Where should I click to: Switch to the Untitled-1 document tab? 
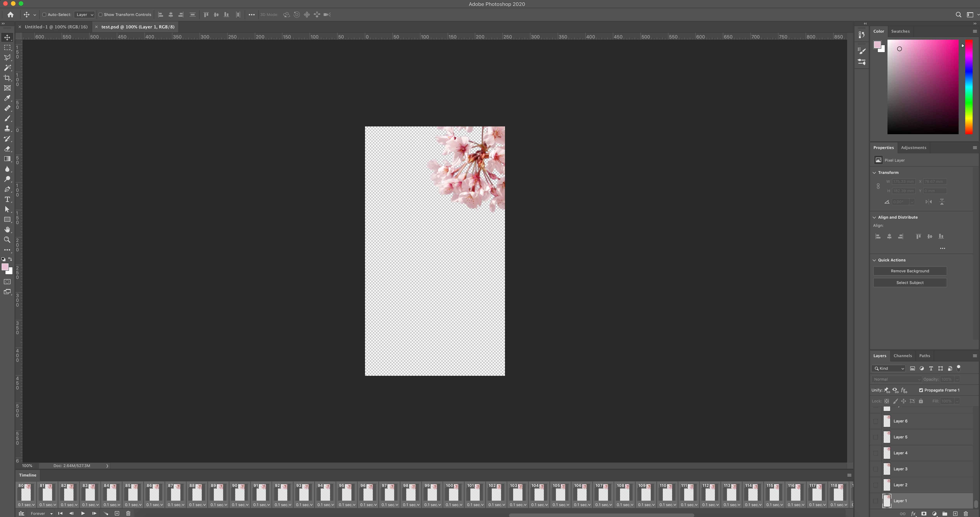(x=56, y=27)
